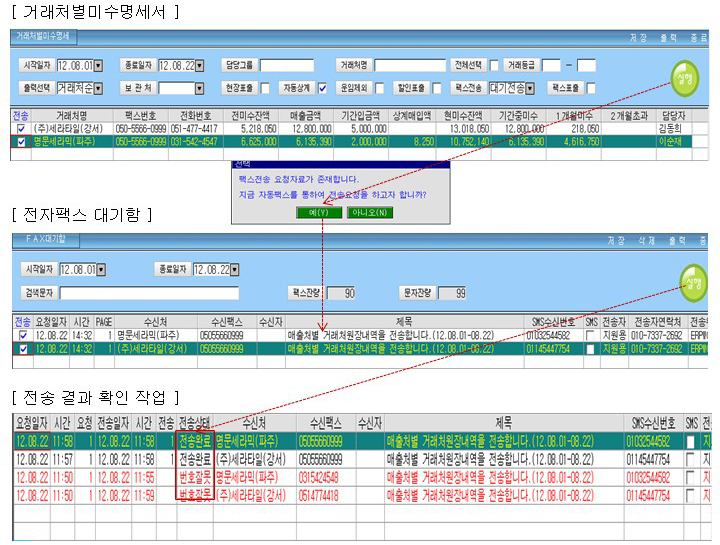Click 담당자 column header in 미수명세
720x545 pixels.
[674, 116]
